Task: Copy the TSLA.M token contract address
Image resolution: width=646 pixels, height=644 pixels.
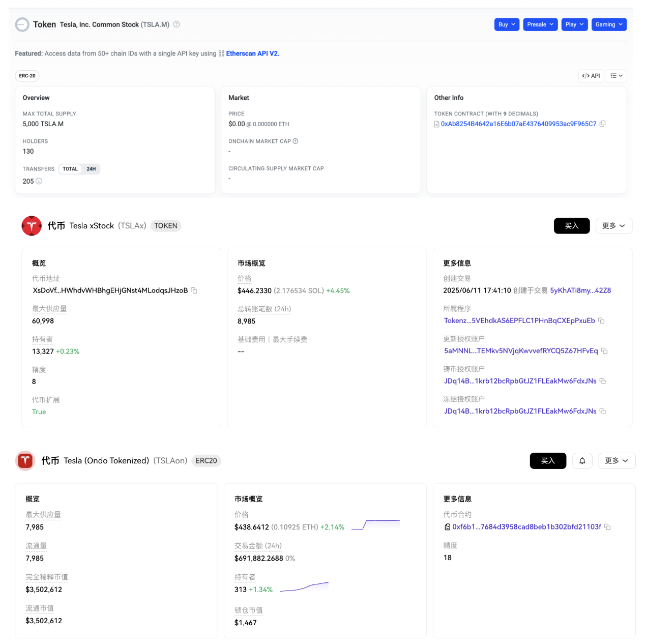Action: click(x=602, y=124)
